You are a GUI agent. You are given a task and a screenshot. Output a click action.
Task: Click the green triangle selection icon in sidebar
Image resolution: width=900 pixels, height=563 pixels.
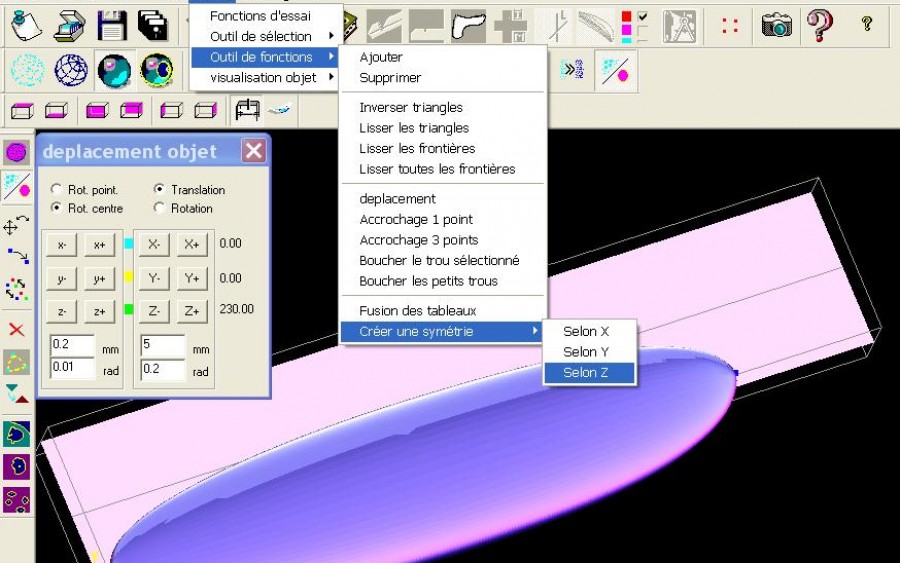click(16, 363)
